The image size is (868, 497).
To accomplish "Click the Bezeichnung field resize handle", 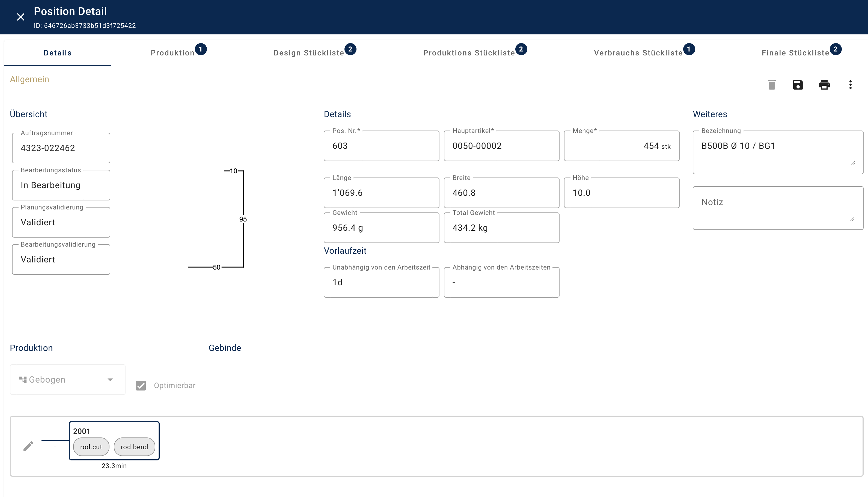I will (853, 163).
